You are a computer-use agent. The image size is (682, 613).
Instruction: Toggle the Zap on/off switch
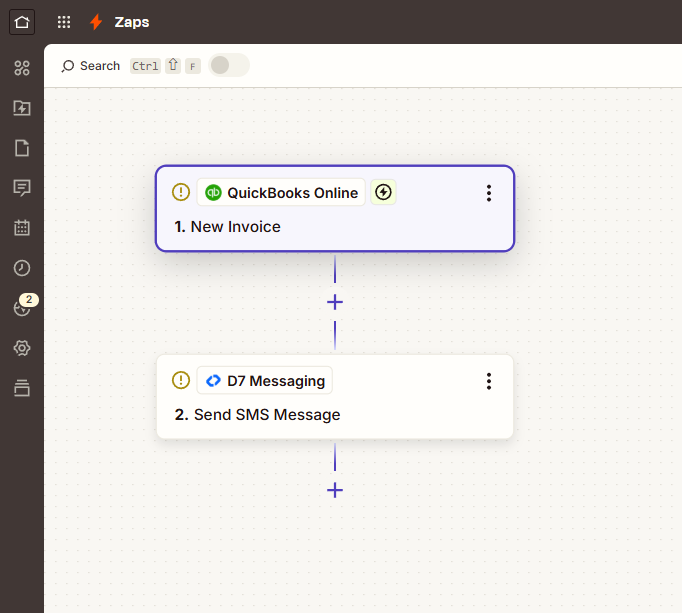tap(229, 65)
